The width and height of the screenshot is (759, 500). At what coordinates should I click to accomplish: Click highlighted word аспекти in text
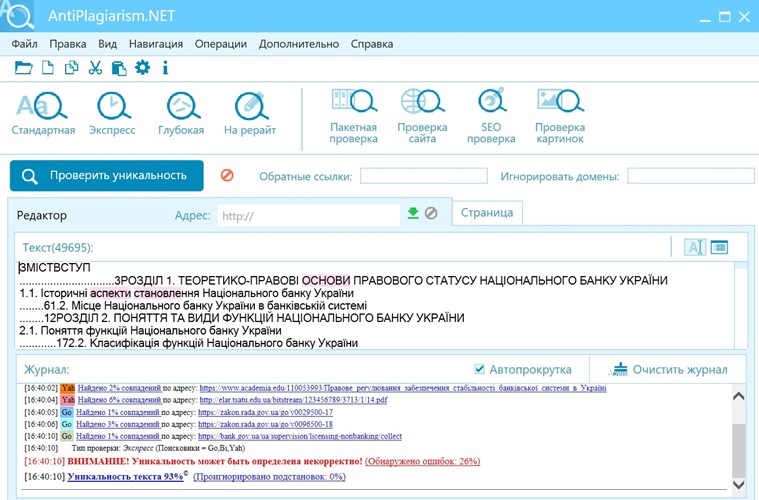click(x=110, y=293)
